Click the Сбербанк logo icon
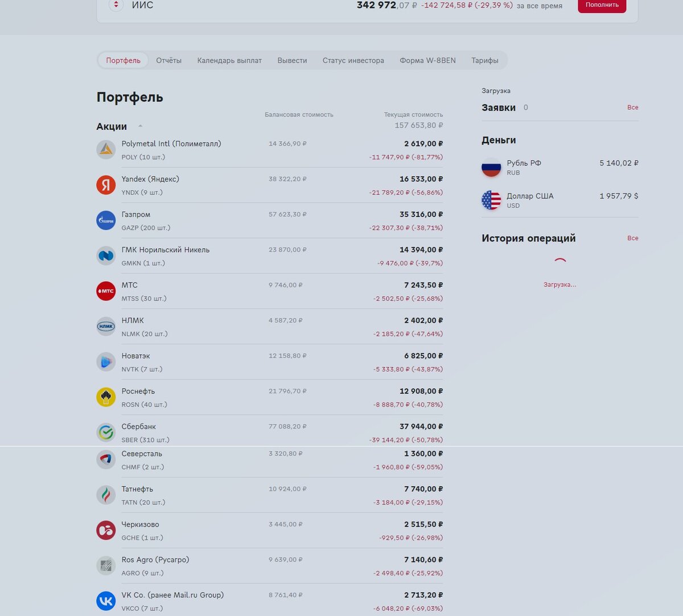The width and height of the screenshot is (683, 616). click(106, 432)
